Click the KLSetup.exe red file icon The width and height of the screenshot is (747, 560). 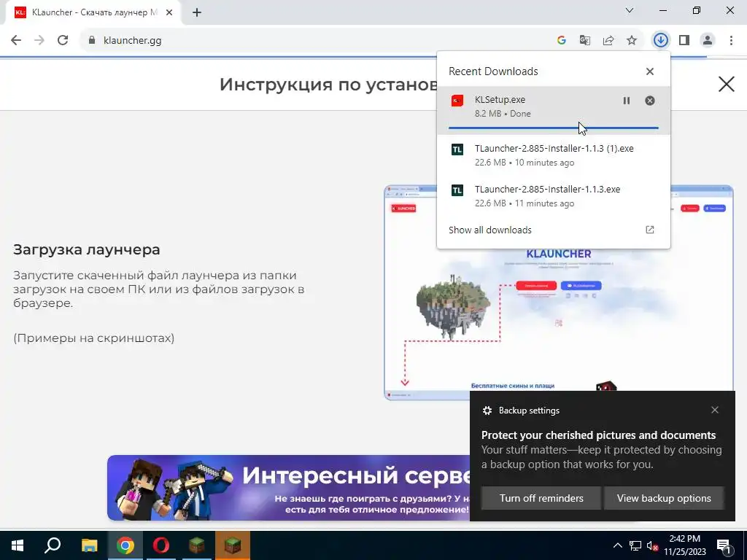tap(457, 101)
